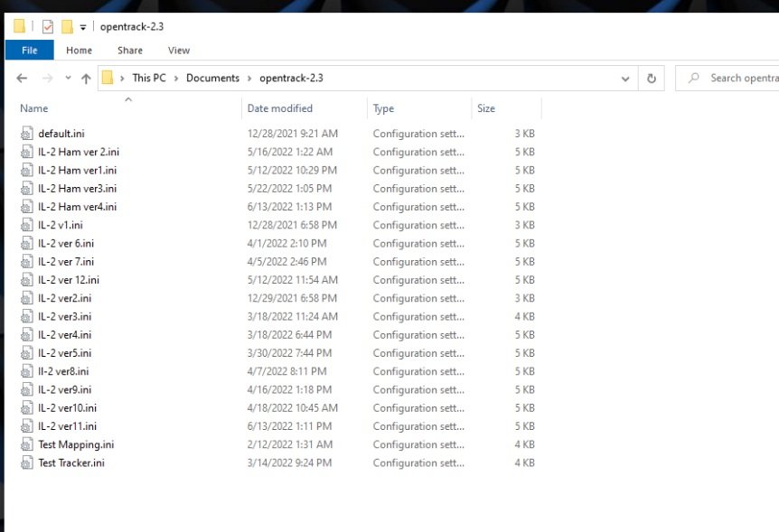Go up one folder level
Viewport: 779px width, 532px height.
(x=86, y=79)
